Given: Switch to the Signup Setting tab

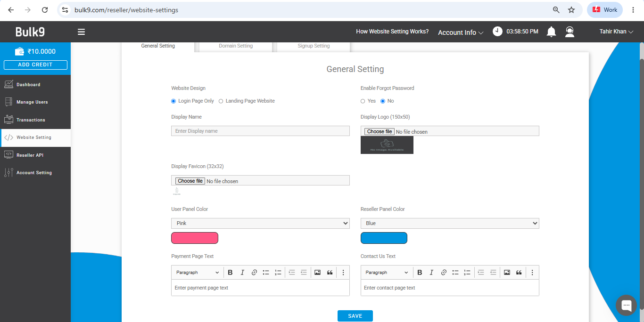Looking at the screenshot, I should [314, 46].
